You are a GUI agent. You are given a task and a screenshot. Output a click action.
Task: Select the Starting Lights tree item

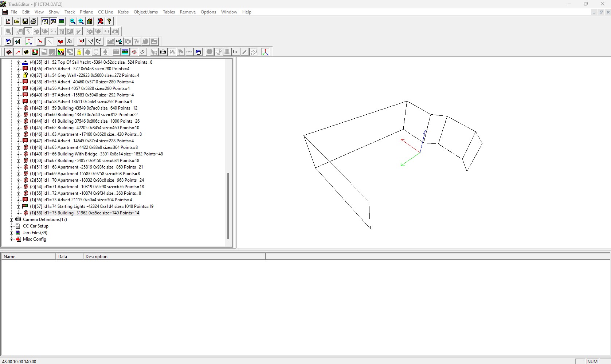click(x=91, y=206)
